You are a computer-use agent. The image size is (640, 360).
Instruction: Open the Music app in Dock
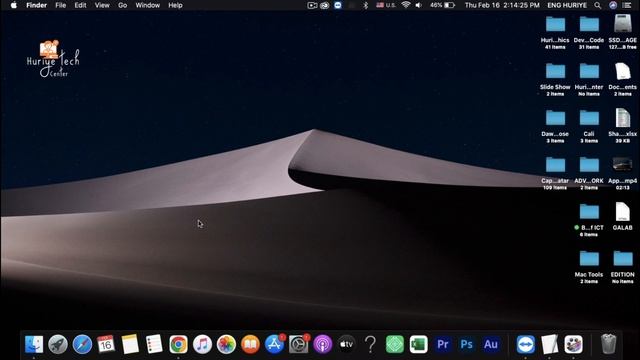pyautogui.click(x=202, y=344)
